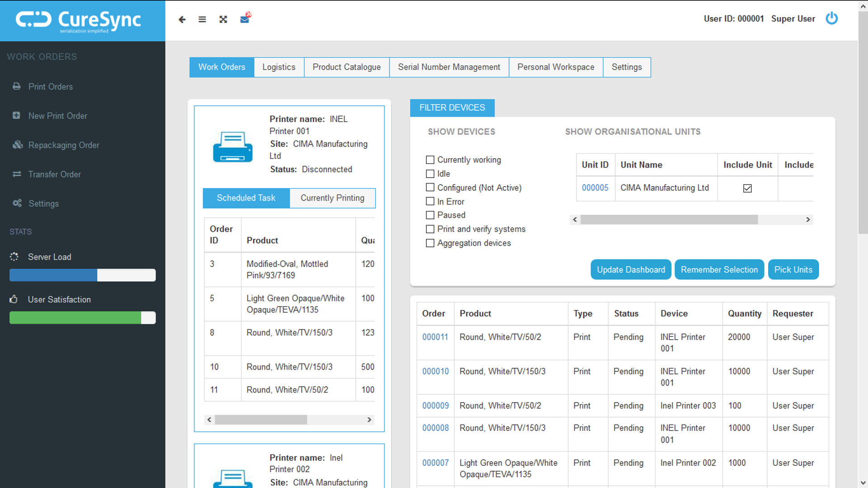The height and width of the screenshot is (488, 868).
Task: Check the In Error device filter
Action: 430,202
